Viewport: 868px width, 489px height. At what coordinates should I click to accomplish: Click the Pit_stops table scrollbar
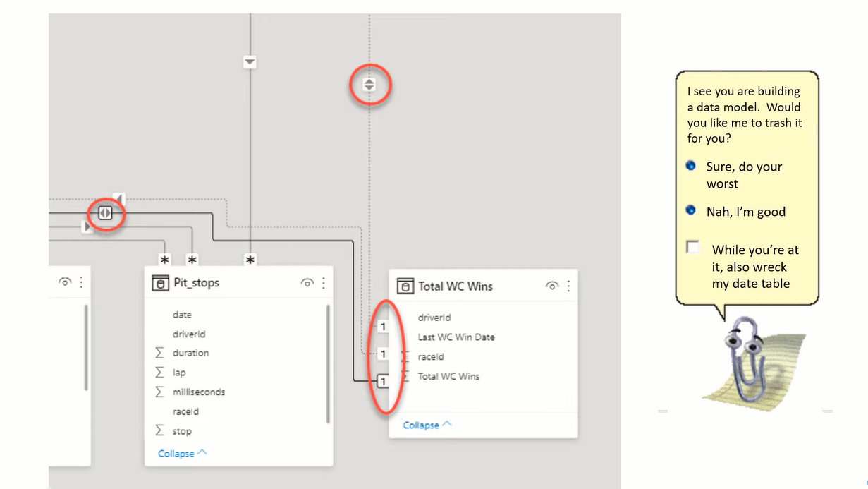(329, 363)
